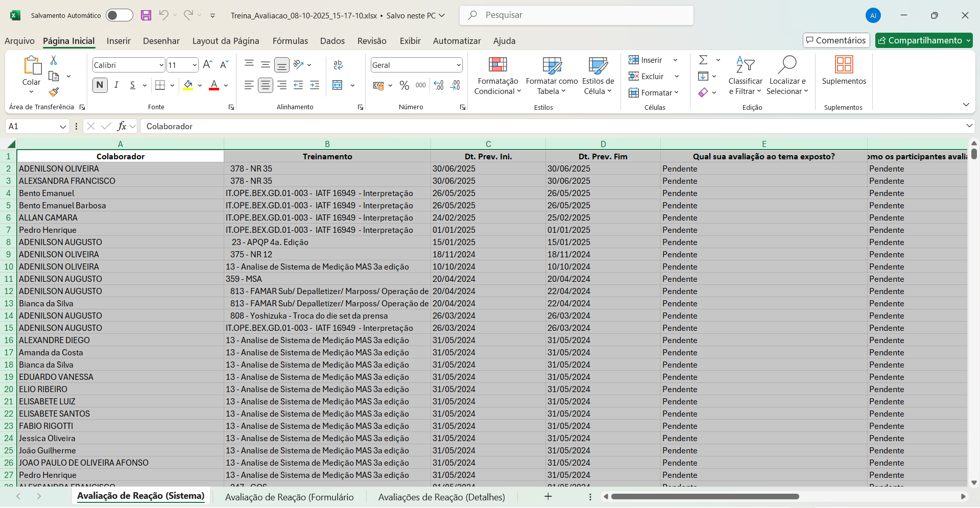Toggle bold (N) formatting
Screen dimensions: 980x508
click(x=100, y=85)
